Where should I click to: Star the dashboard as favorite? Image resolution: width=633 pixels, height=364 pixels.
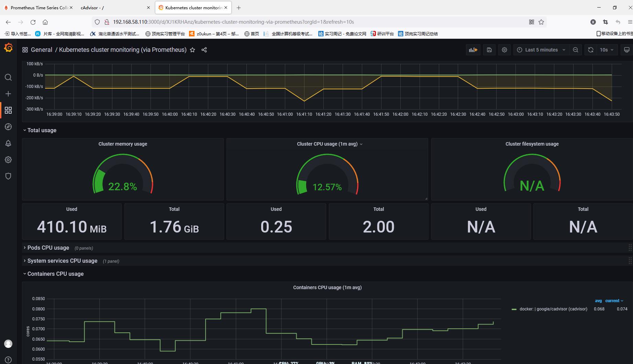tap(192, 50)
